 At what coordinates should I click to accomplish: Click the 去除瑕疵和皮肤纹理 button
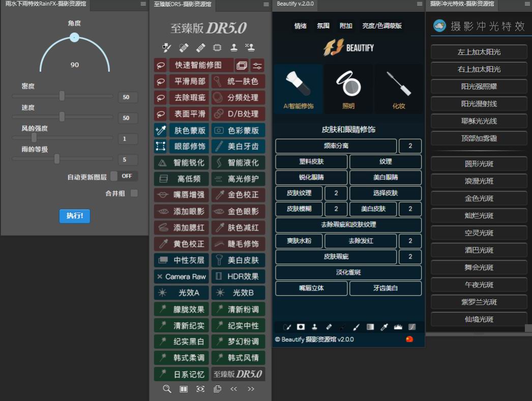(x=348, y=224)
